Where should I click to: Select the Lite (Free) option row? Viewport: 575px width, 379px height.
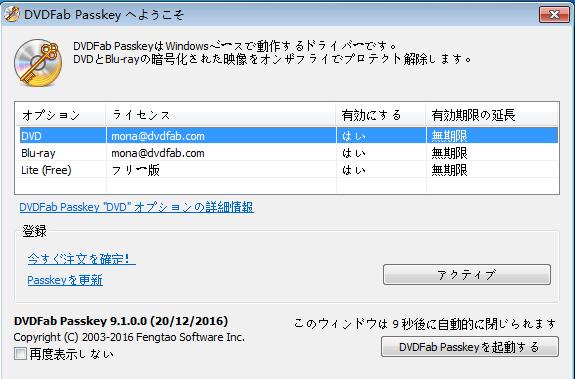click(x=289, y=170)
